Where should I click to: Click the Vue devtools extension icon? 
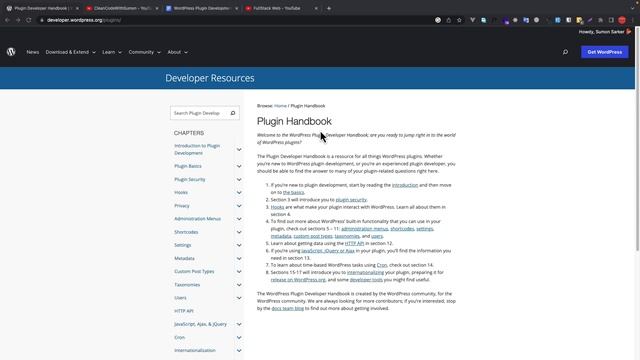(x=473, y=20)
